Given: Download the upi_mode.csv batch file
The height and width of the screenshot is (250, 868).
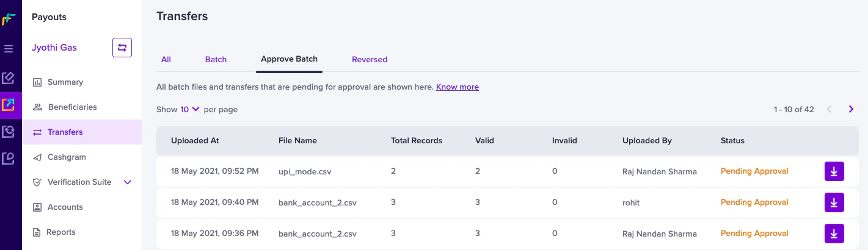Looking at the screenshot, I should [834, 171].
